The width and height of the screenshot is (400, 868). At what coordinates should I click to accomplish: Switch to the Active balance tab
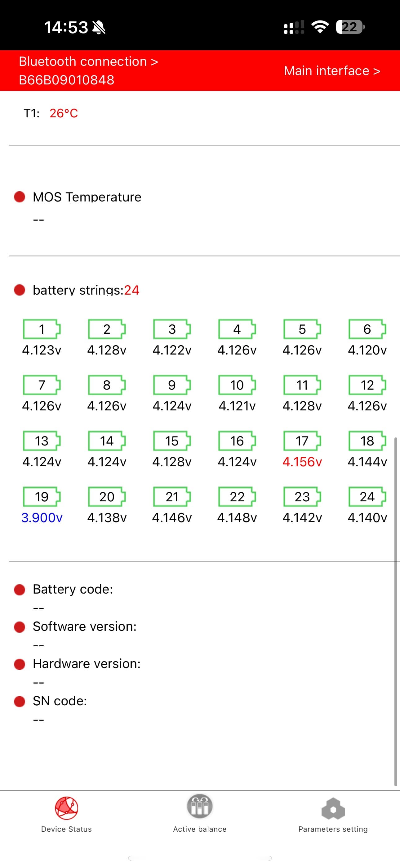pyautogui.click(x=200, y=814)
